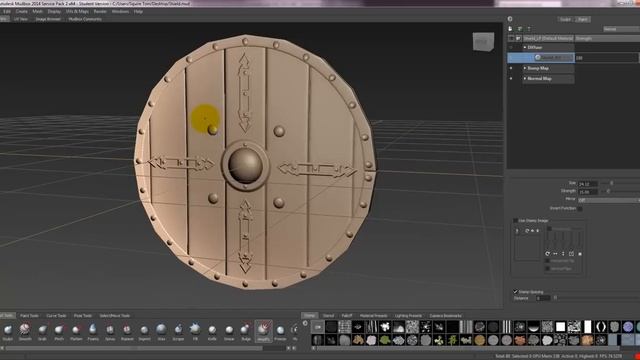Screen dimensions: 640x360
Task: Switch to the Material Presets tab
Action: click(373, 316)
